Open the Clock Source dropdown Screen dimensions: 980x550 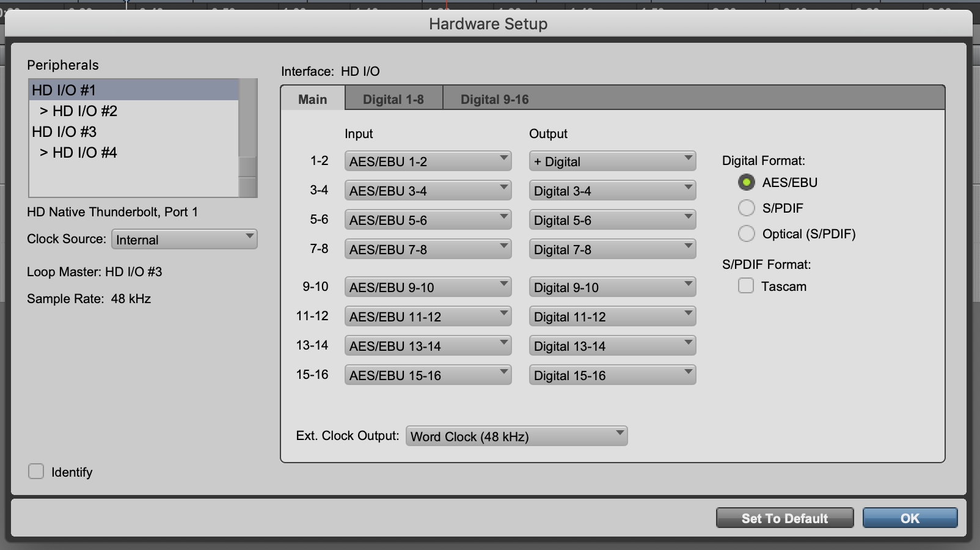(184, 240)
